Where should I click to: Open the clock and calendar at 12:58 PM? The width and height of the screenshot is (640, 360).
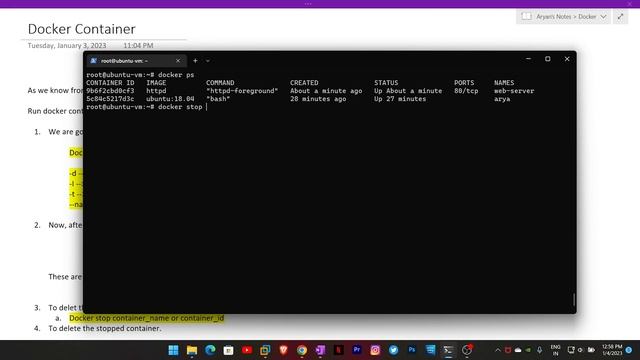pyautogui.click(x=612, y=350)
